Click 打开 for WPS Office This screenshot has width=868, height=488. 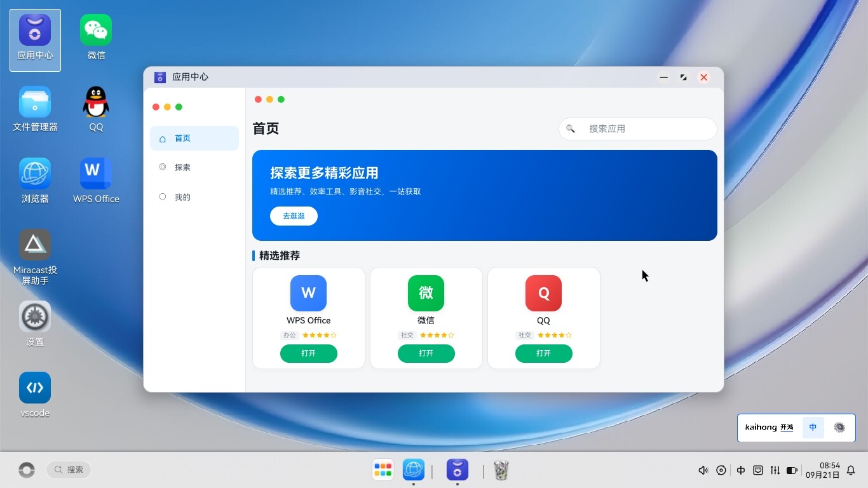coord(309,354)
